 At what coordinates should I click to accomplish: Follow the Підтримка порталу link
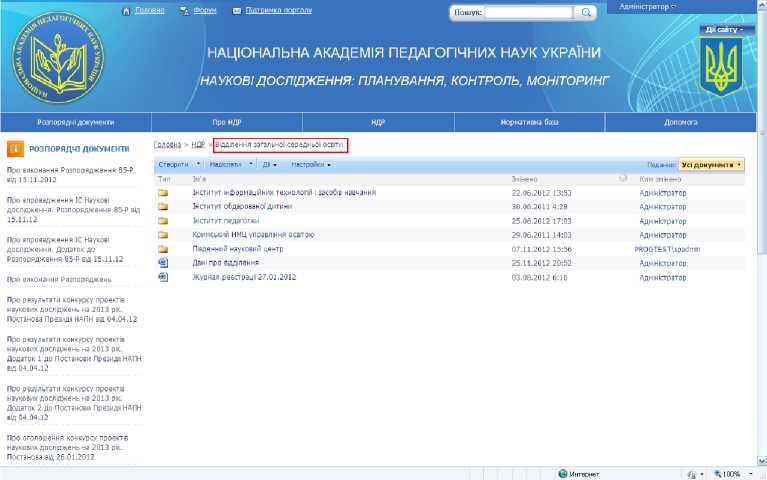pos(278,10)
